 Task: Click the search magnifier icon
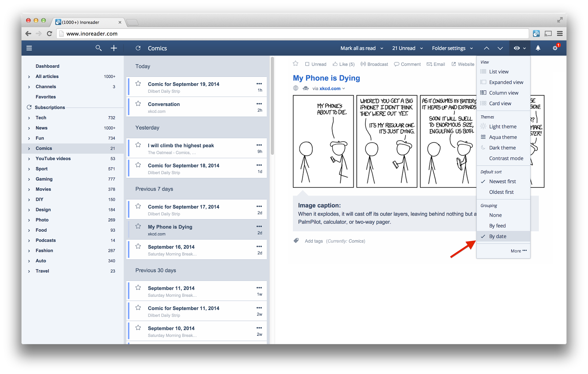98,48
